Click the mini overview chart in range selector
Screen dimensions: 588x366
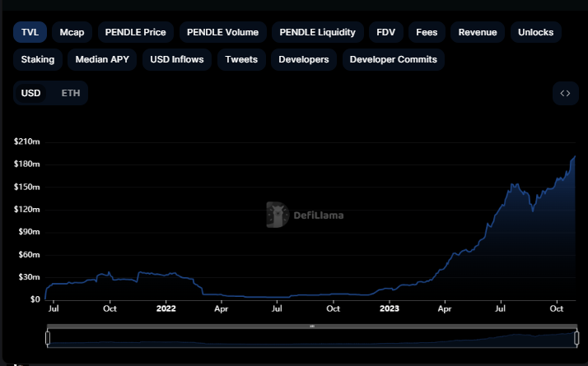312,338
